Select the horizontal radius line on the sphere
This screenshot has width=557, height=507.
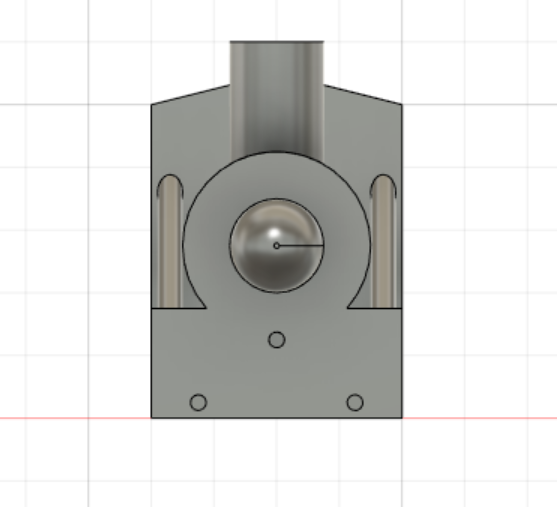pyautogui.click(x=301, y=245)
